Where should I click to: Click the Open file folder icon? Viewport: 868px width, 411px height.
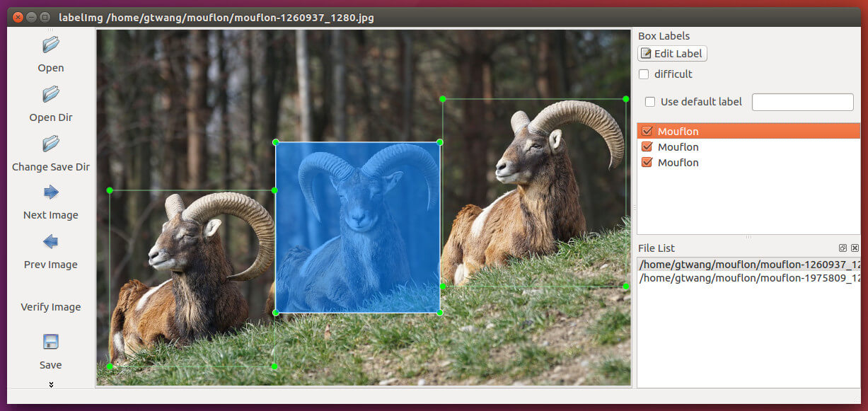click(x=51, y=45)
